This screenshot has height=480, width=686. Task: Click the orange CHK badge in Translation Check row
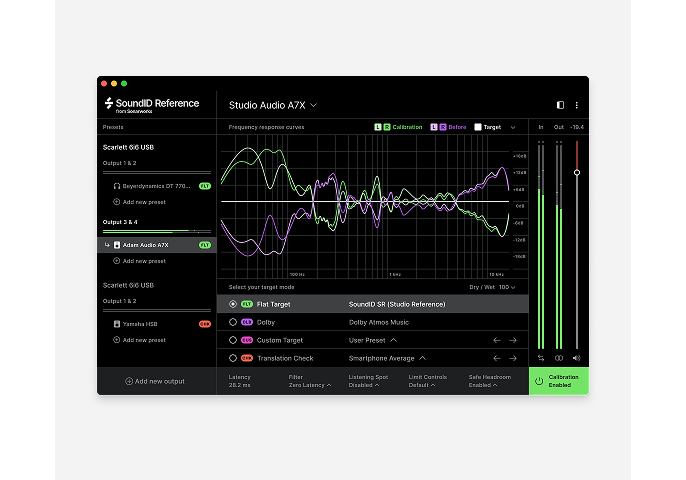247,358
